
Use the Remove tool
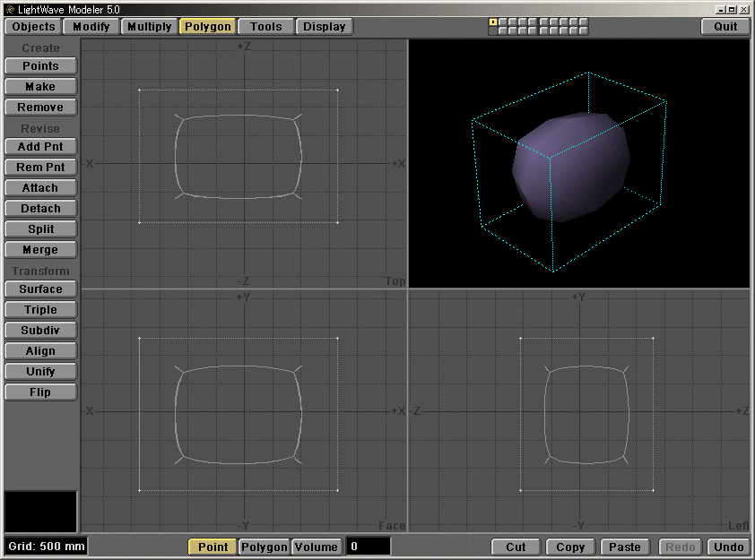coord(39,107)
